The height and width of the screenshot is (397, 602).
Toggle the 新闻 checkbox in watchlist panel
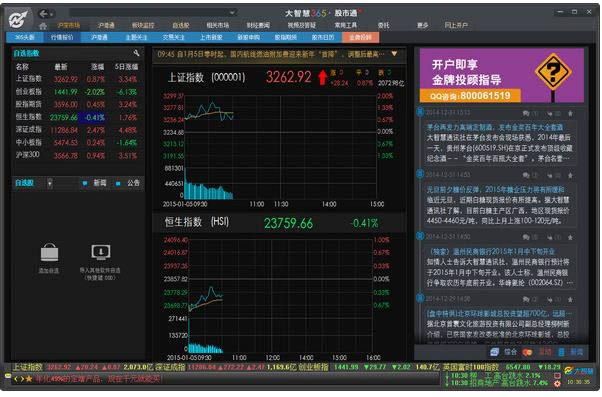[85, 184]
